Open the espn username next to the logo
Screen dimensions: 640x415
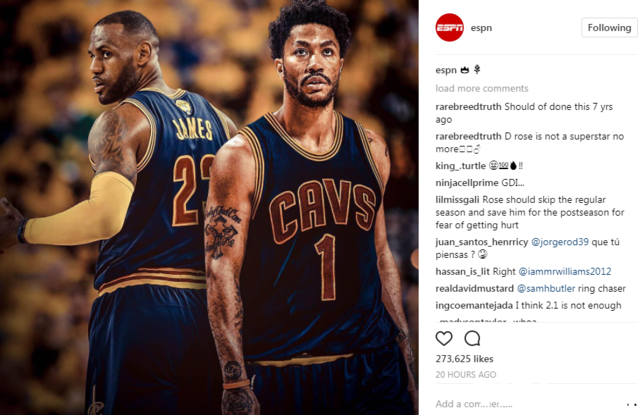coord(481,28)
